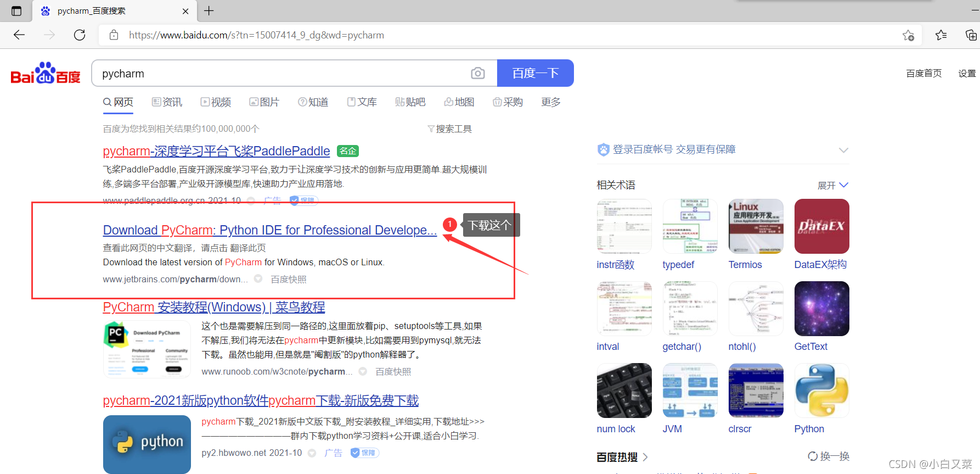This screenshot has width=980, height=474.
Task: Open the pycharm PaddlePaddle ad result
Action: click(216, 151)
